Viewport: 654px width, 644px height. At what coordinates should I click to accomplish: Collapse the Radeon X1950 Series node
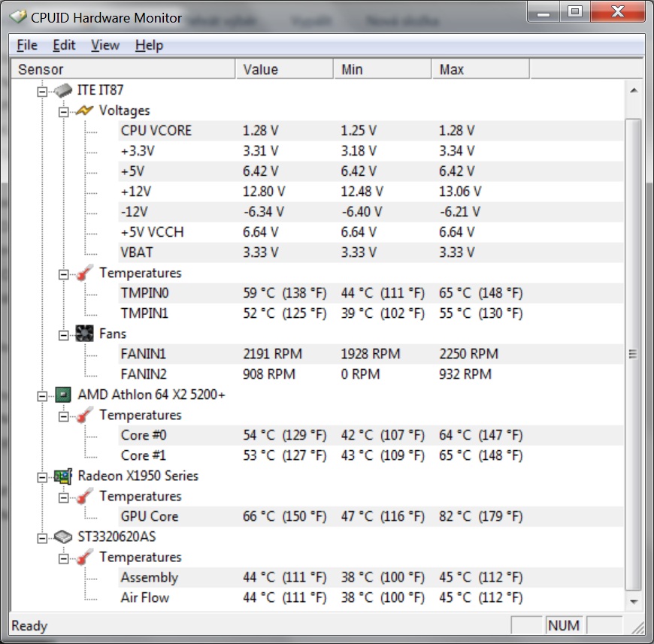(x=42, y=477)
